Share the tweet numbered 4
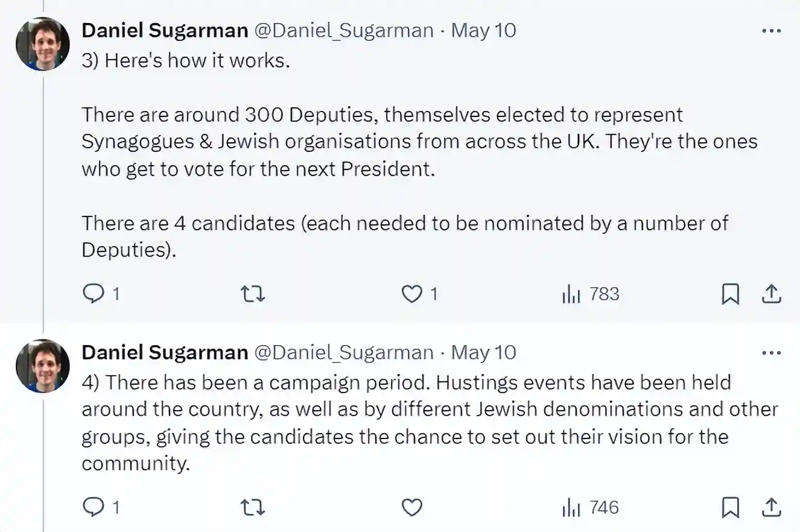The width and height of the screenshot is (800, 532). click(772, 508)
